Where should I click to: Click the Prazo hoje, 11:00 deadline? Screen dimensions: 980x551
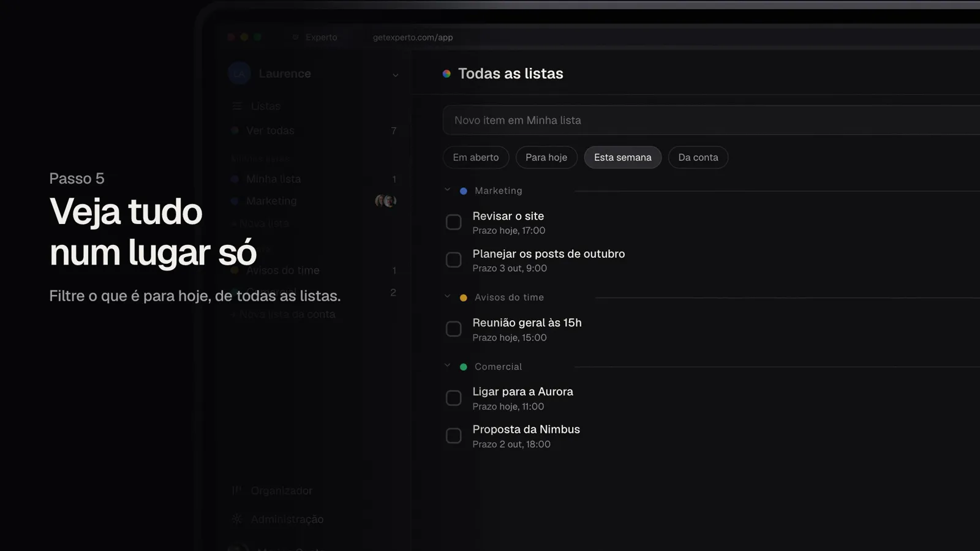click(508, 407)
